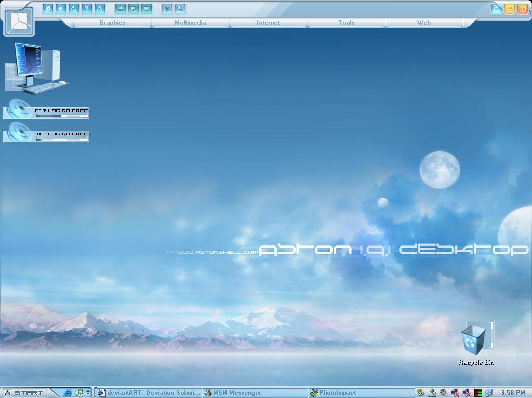Viewport: 532px width, 398px height.
Task: Open the Tools tab
Action: tap(346, 23)
